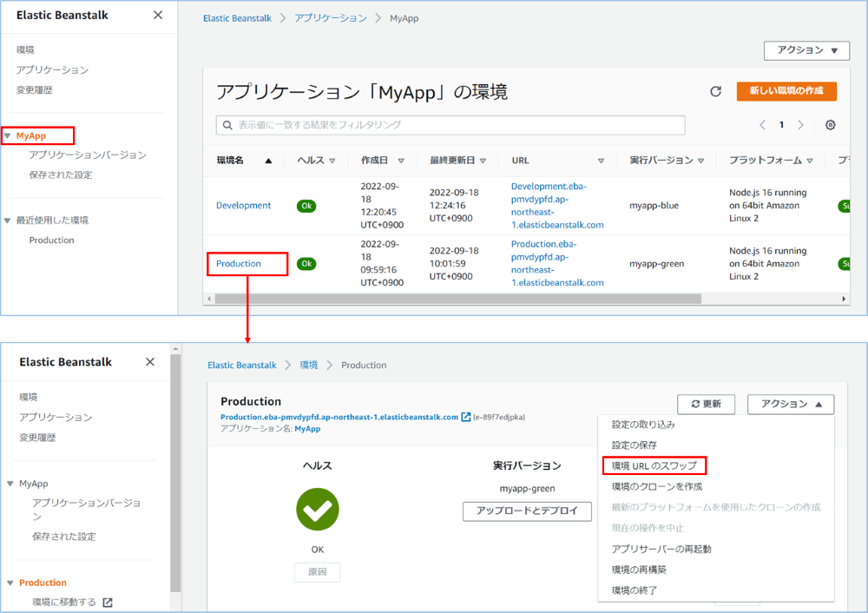Click 新しい環境の作成 button
This screenshot has width=868, height=613.
pyautogui.click(x=786, y=91)
